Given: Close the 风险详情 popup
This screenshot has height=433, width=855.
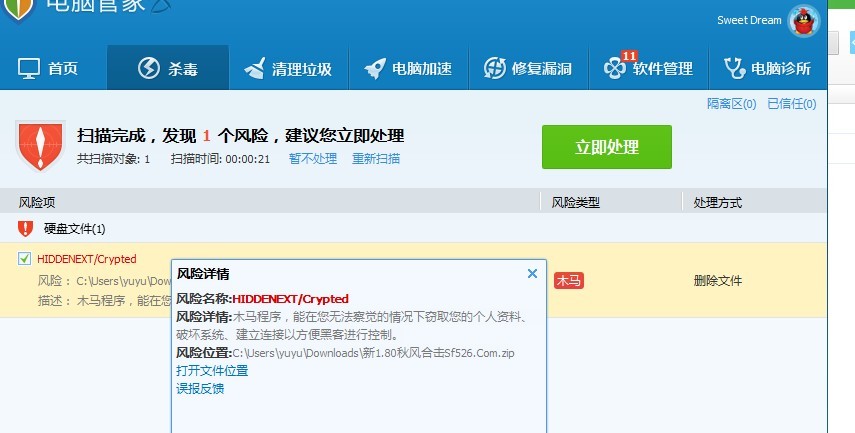Looking at the screenshot, I should (533, 273).
